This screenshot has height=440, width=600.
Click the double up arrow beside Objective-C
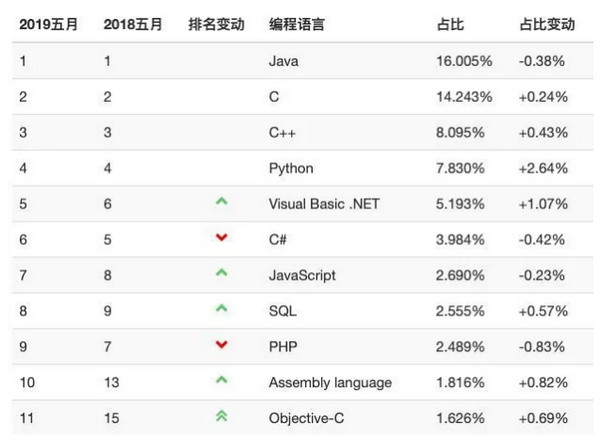pyautogui.click(x=222, y=417)
